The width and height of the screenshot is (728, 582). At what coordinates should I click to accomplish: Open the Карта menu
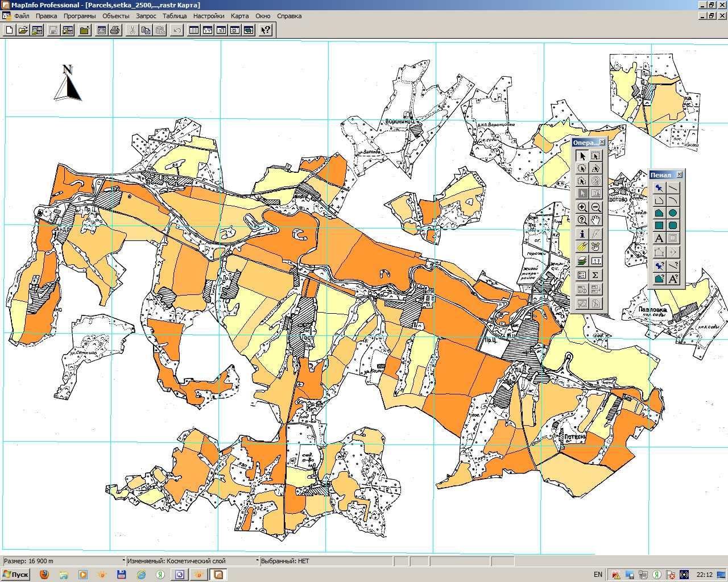(239, 16)
